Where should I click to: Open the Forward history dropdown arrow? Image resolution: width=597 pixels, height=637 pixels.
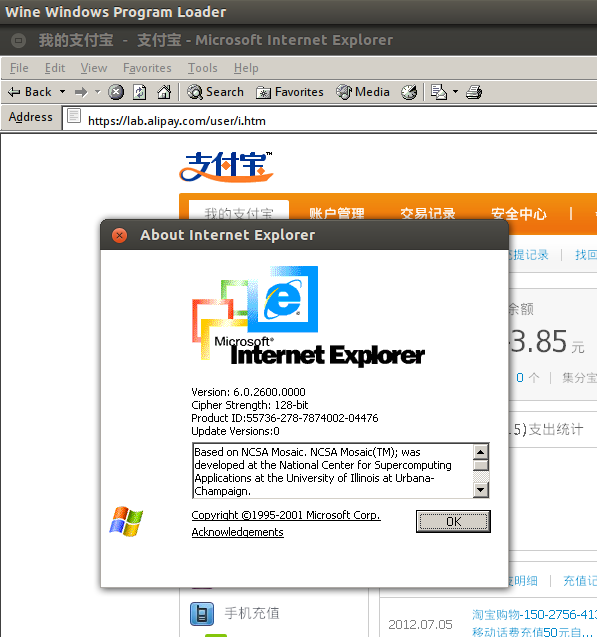[97, 92]
